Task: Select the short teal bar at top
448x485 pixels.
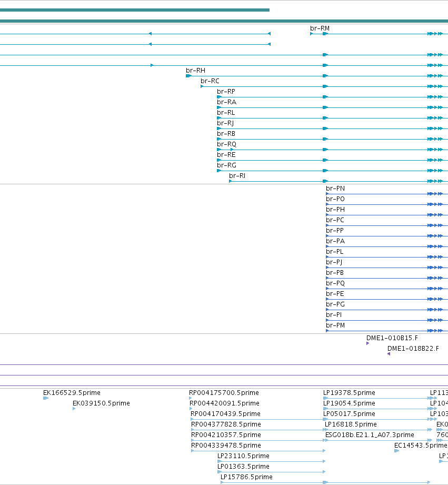Action: pyautogui.click(x=134, y=10)
